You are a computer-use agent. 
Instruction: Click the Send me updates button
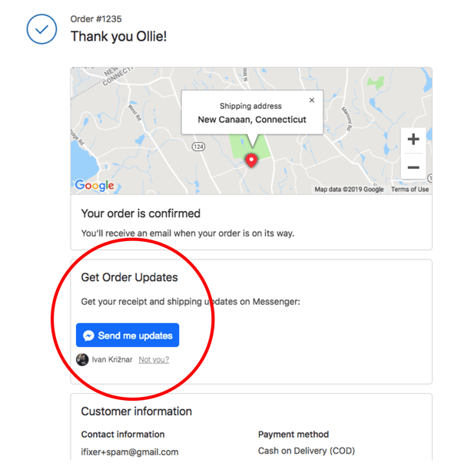[128, 336]
